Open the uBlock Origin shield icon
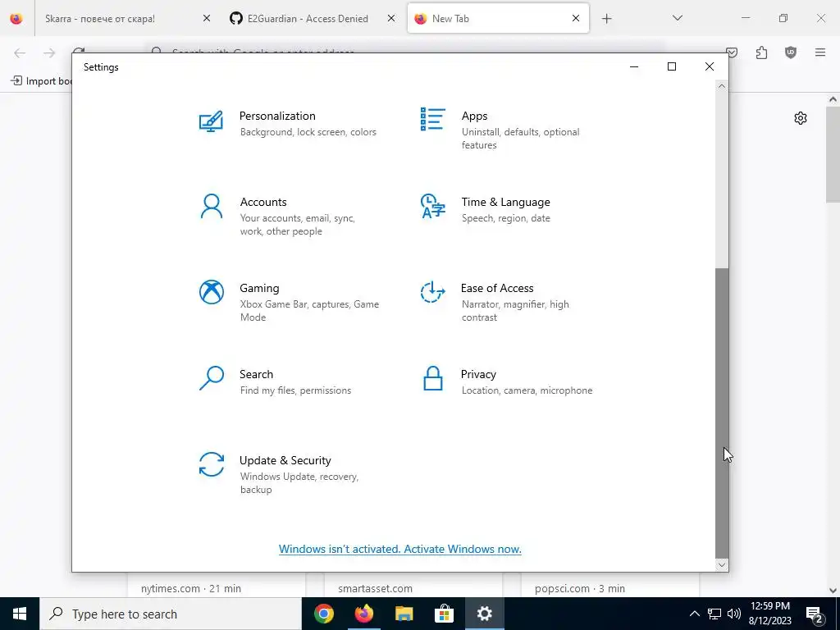 tap(791, 52)
